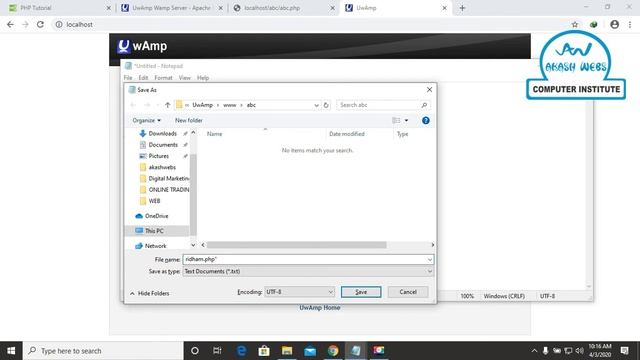Open the Digital Marketing folder
Screen dimensions: 640x360
(x=168, y=178)
